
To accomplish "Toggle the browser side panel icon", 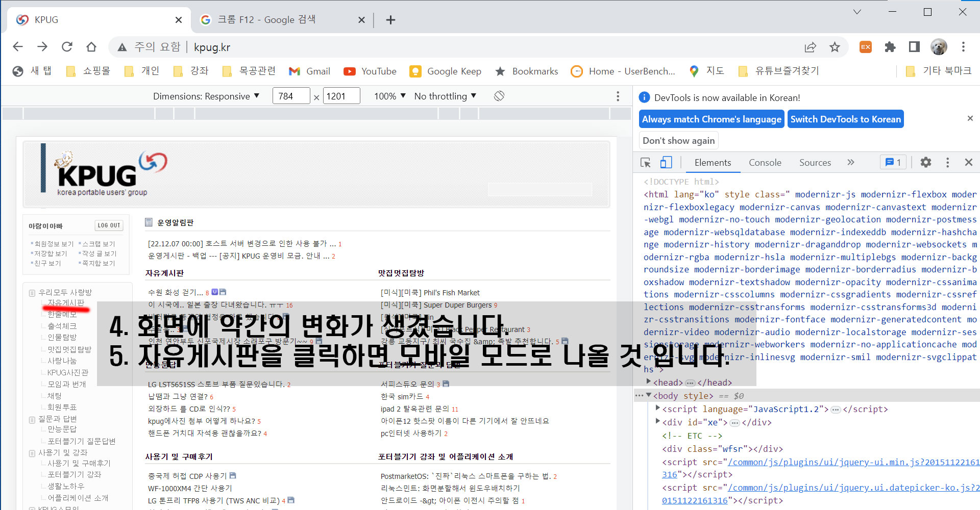I will click(914, 47).
